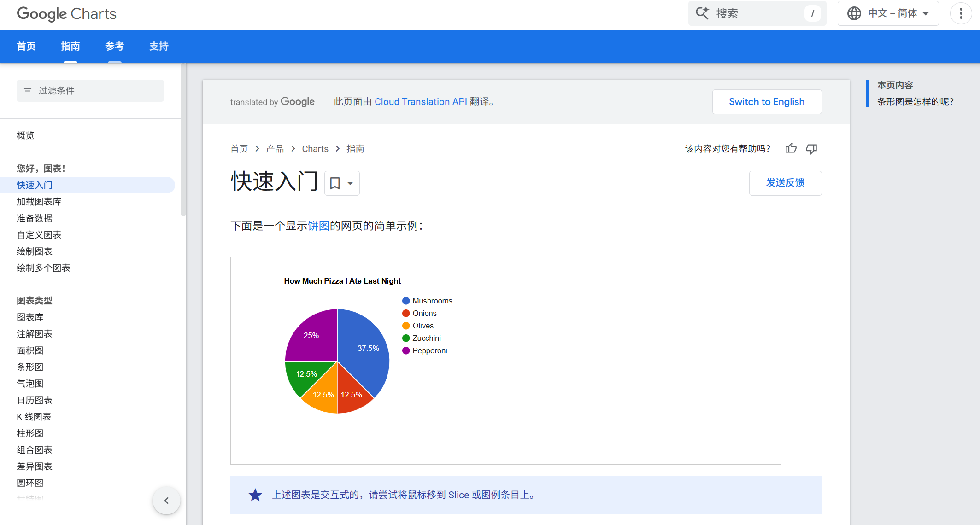Open 圆环图 in the sidebar
This screenshot has height=525, width=980.
30,483
